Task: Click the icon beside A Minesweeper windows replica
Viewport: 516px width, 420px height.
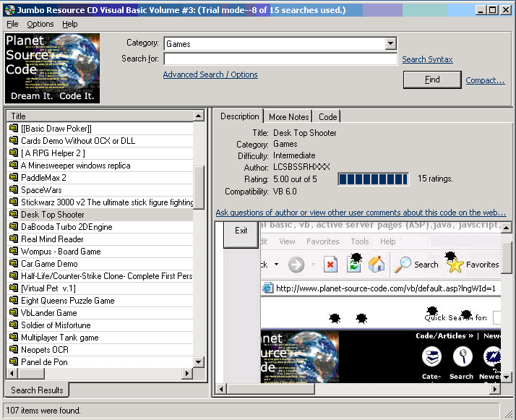Action: tap(14, 165)
